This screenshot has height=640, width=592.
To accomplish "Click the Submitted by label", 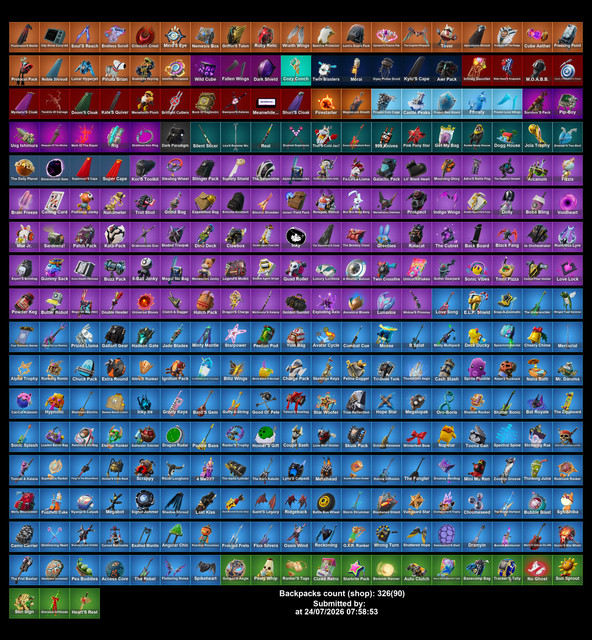I will pyautogui.click(x=339, y=603).
